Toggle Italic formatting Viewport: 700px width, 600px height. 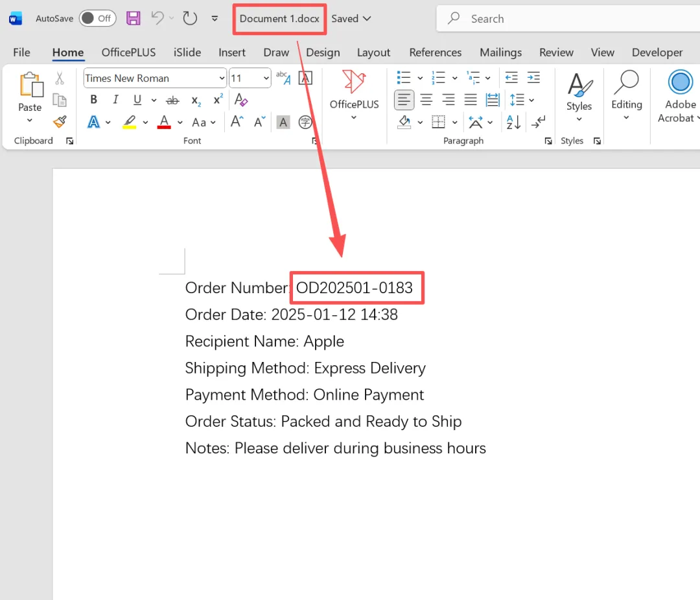click(x=115, y=100)
